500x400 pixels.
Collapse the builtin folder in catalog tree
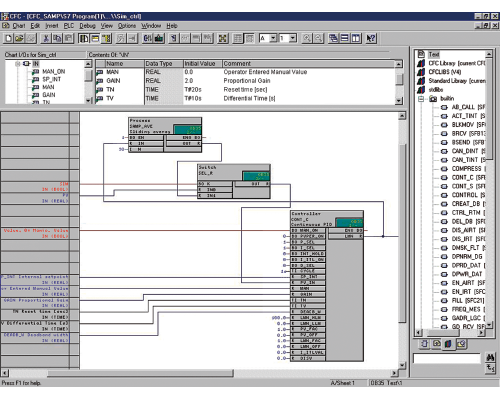[x=421, y=99]
